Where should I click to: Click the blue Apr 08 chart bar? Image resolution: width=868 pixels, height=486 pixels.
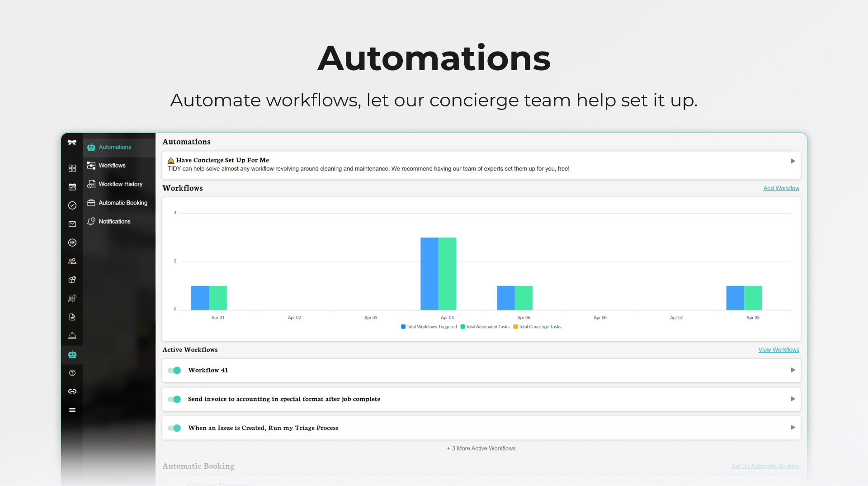tap(735, 298)
